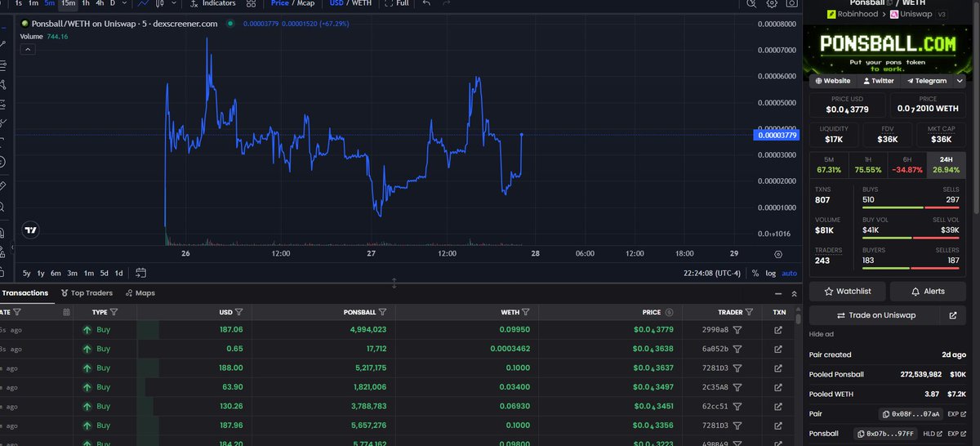Switch to the Maps tab
The image size is (980, 446).
tap(140, 292)
